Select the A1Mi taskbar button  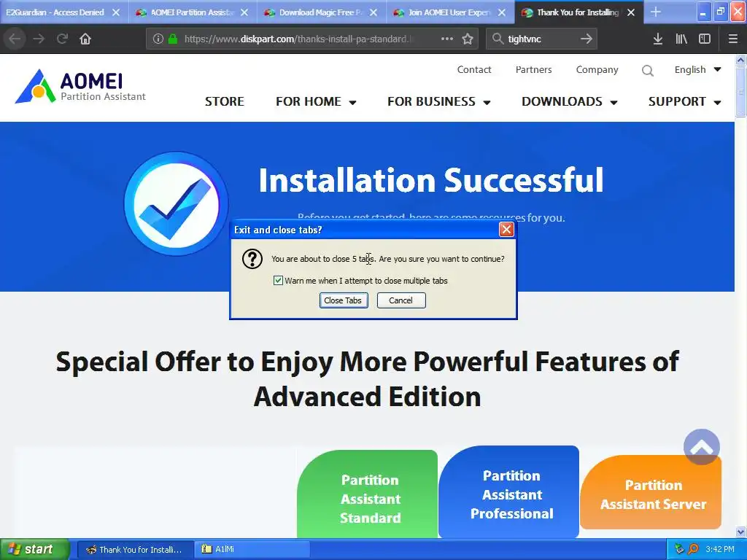[251, 550]
